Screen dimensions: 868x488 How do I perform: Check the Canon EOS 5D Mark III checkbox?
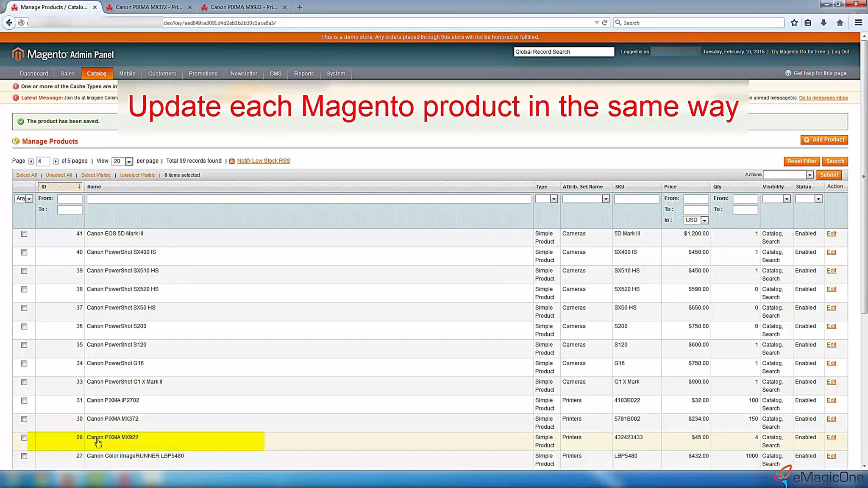(x=24, y=234)
